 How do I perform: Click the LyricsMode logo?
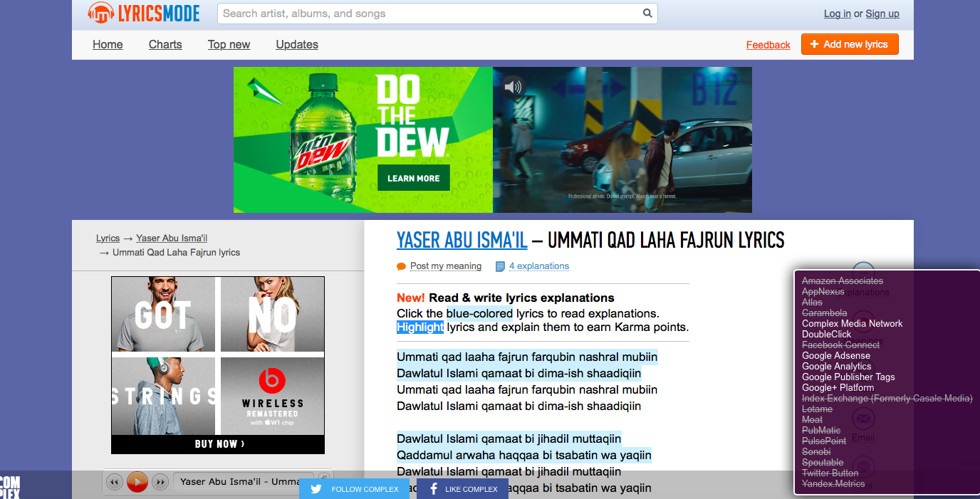click(x=144, y=14)
